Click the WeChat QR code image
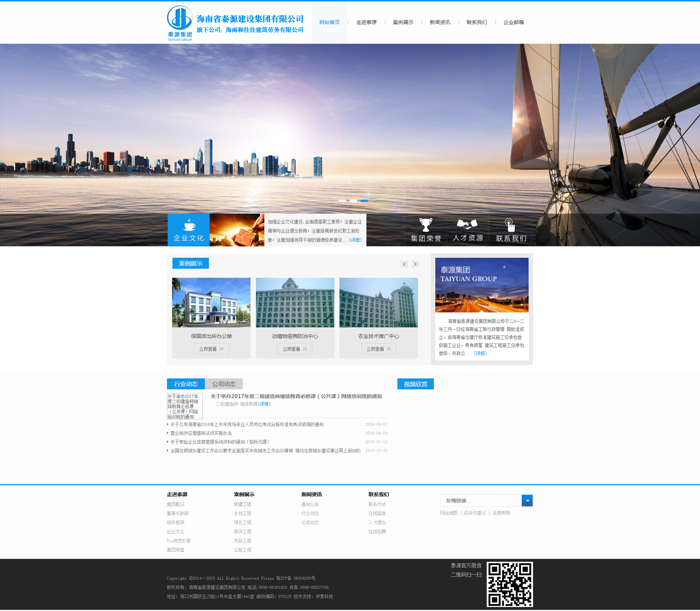700x611 pixels. (509, 584)
